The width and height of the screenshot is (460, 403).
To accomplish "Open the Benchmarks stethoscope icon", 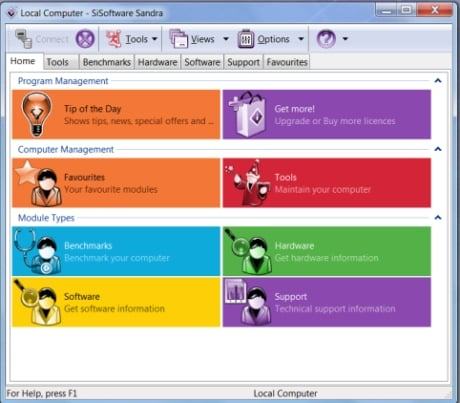I will coord(37,251).
